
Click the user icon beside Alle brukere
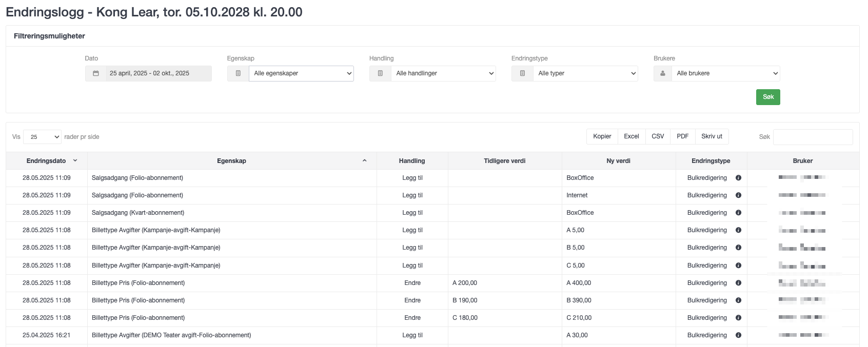663,73
